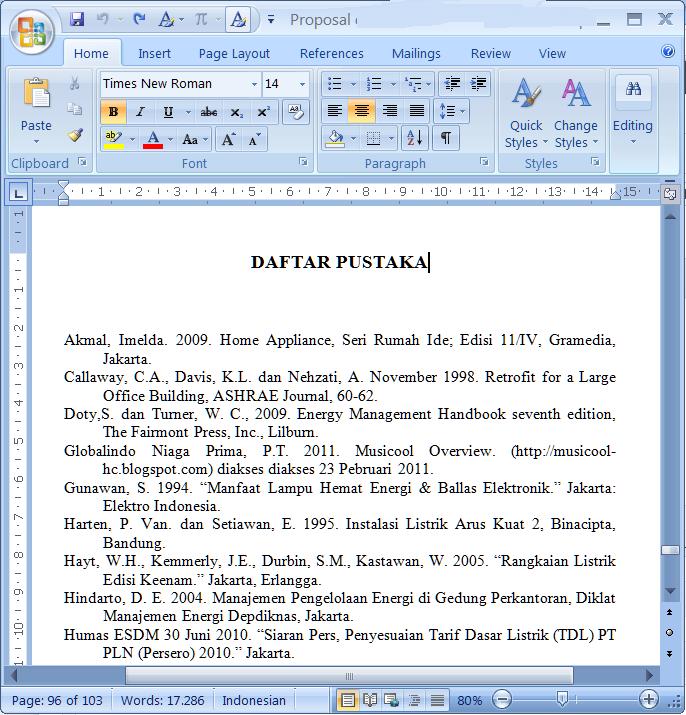Image resolution: width=686 pixels, height=715 pixels.
Task: Click the zoom slider handle
Action: (x=562, y=699)
